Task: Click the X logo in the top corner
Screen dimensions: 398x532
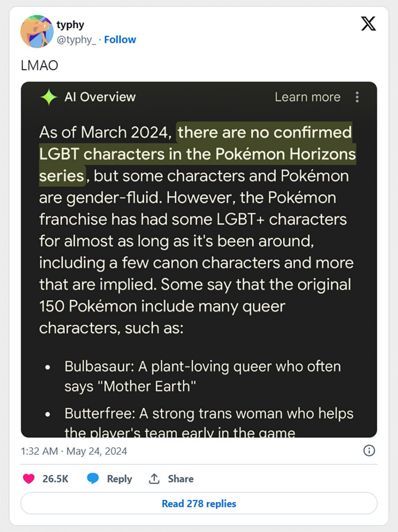Action: click(369, 24)
